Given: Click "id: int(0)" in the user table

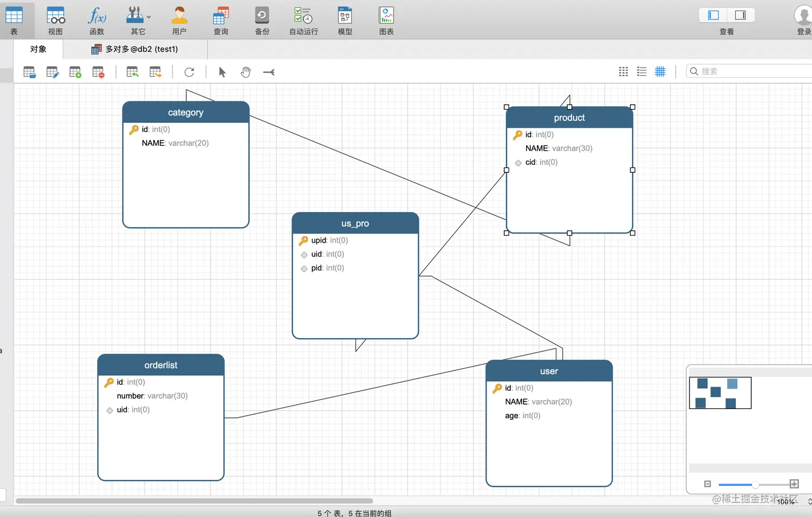Looking at the screenshot, I should coord(519,388).
